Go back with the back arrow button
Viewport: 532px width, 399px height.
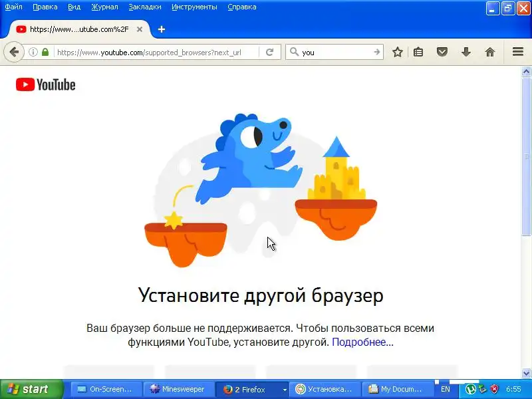click(14, 52)
